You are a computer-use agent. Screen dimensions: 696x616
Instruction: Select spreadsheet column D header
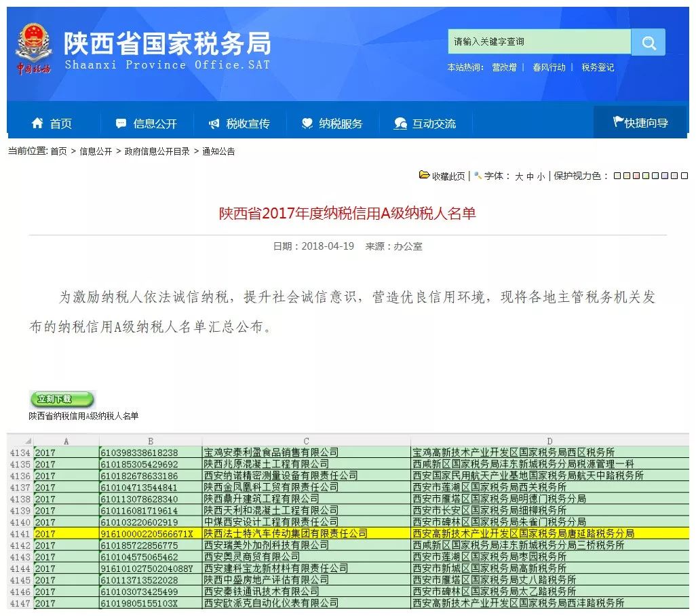click(x=549, y=441)
